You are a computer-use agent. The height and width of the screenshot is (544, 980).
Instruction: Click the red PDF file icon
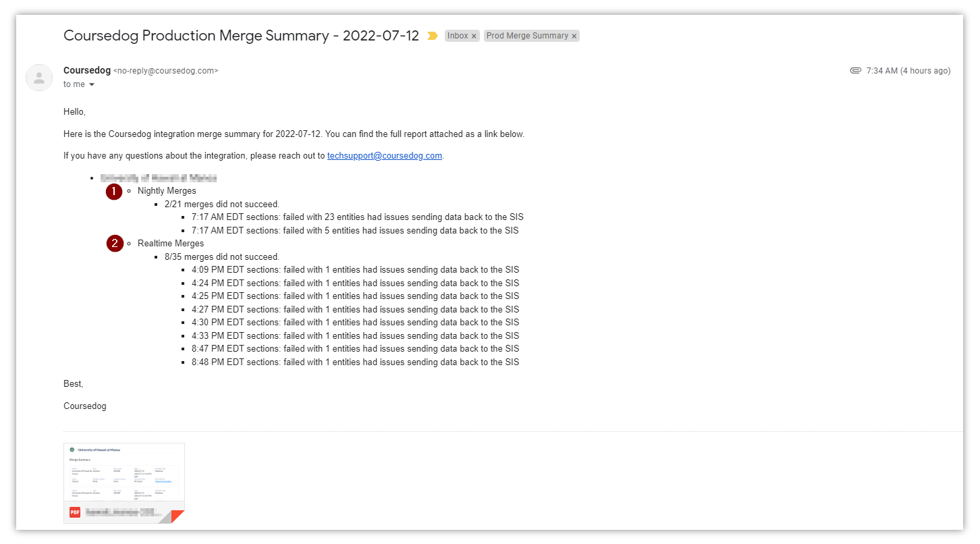point(75,512)
